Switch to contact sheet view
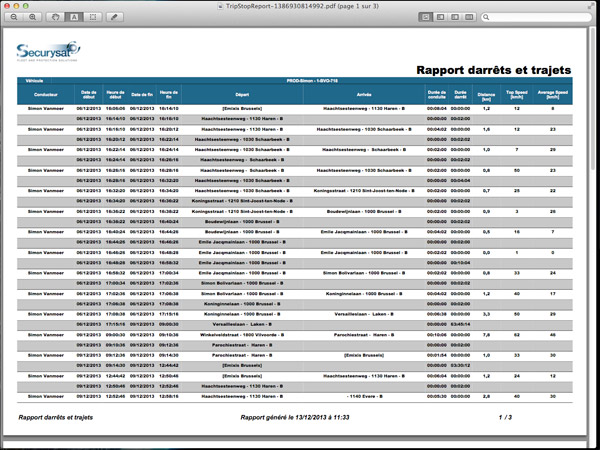 click(470, 17)
